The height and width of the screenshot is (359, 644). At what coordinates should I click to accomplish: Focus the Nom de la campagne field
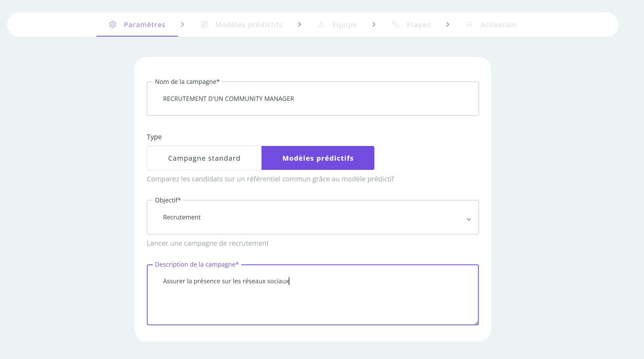click(313, 98)
